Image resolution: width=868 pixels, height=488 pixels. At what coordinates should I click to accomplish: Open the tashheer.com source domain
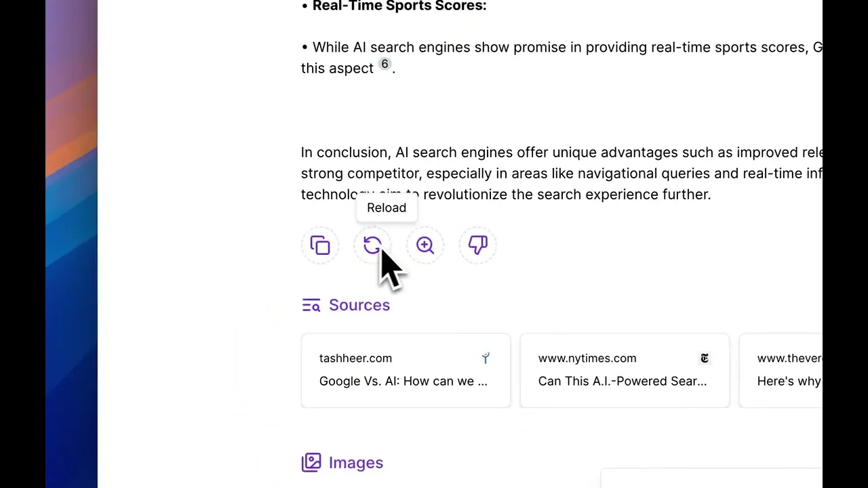[355, 358]
